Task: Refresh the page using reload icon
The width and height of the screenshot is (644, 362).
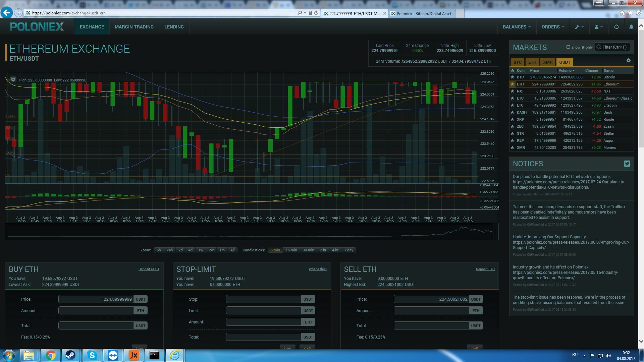Action: pyautogui.click(x=316, y=13)
